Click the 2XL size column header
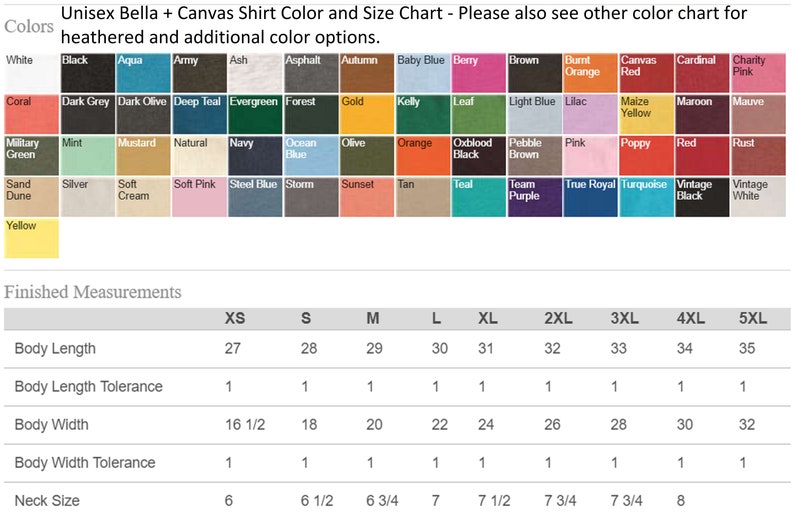 pyautogui.click(x=558, y=318)
